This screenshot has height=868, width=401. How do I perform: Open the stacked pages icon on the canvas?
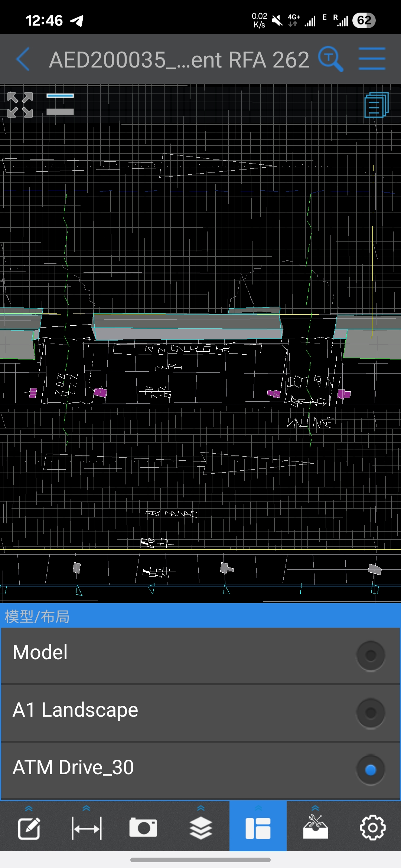pos(376,105)
